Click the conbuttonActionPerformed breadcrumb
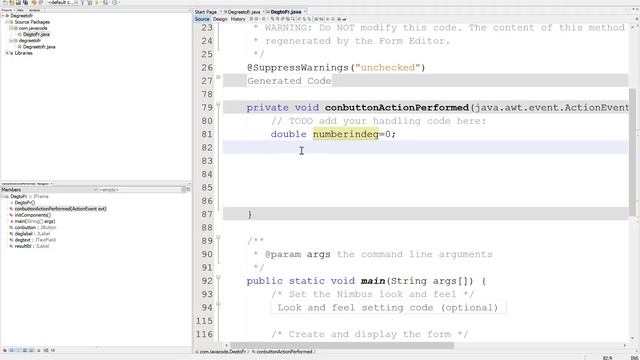Image resolution: width=640 pixels, height=360 pixels. [284, 351]
